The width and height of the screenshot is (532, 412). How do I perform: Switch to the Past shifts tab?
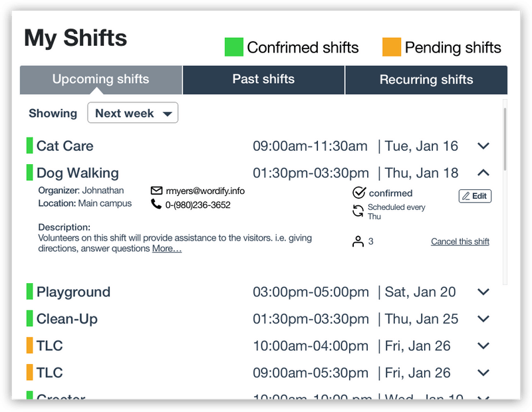pyautogui.click(x=263, y=80)
